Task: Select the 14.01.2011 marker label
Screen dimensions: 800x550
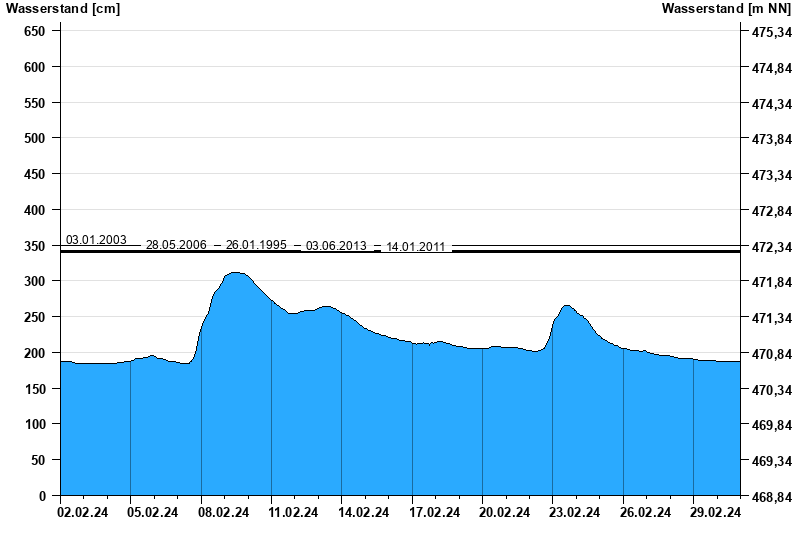Action: (416, 246)
